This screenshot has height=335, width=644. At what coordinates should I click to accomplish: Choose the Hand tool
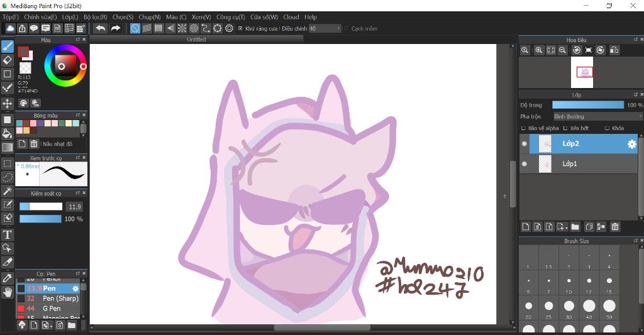pyautogui.click(x=8, y=292)
